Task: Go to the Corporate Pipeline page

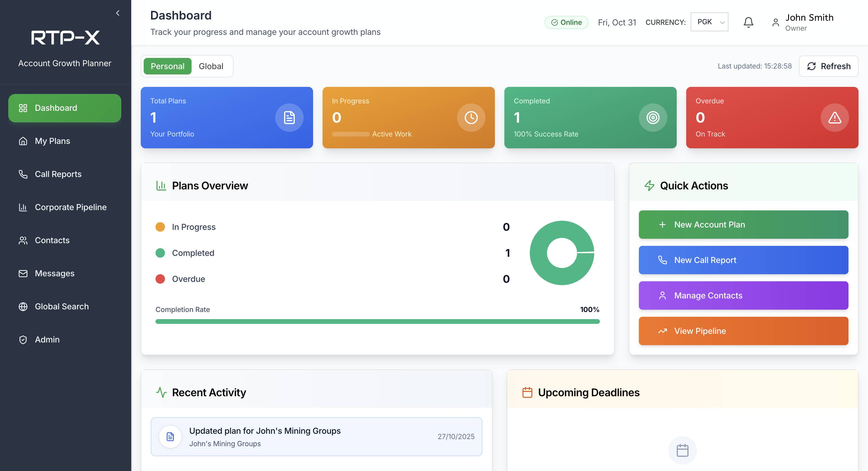Action: pyautogui.click(x=70, y=207)
